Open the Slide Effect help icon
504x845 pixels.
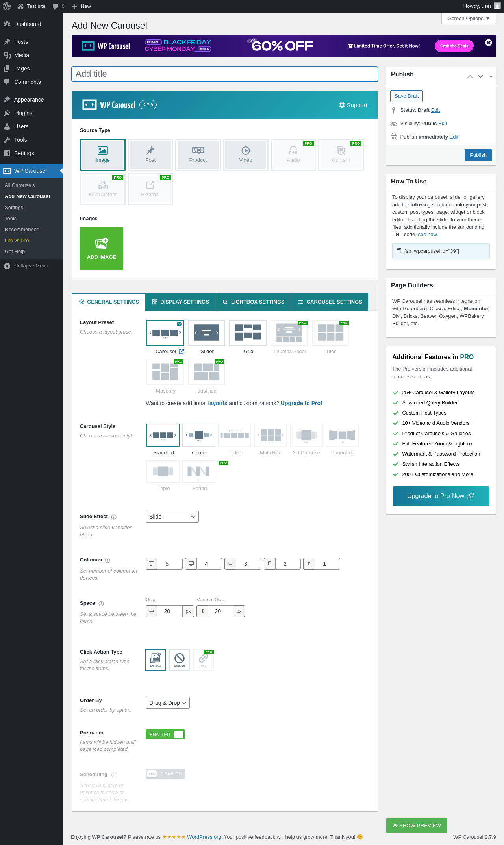point(114,517)
